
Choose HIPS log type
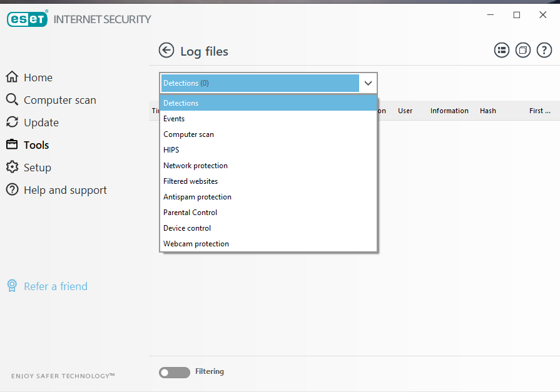[x=268, y=150]
